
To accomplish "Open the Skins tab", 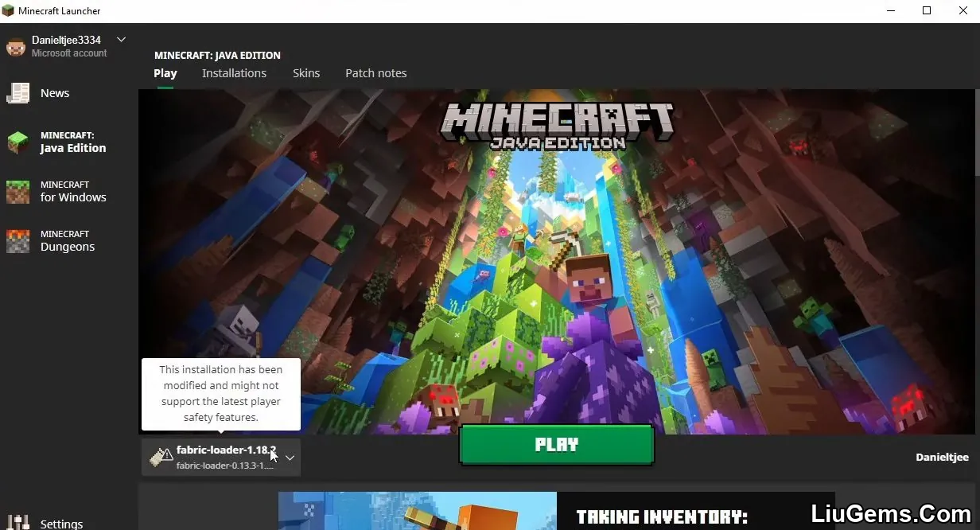I will click(x=306, y=73).
